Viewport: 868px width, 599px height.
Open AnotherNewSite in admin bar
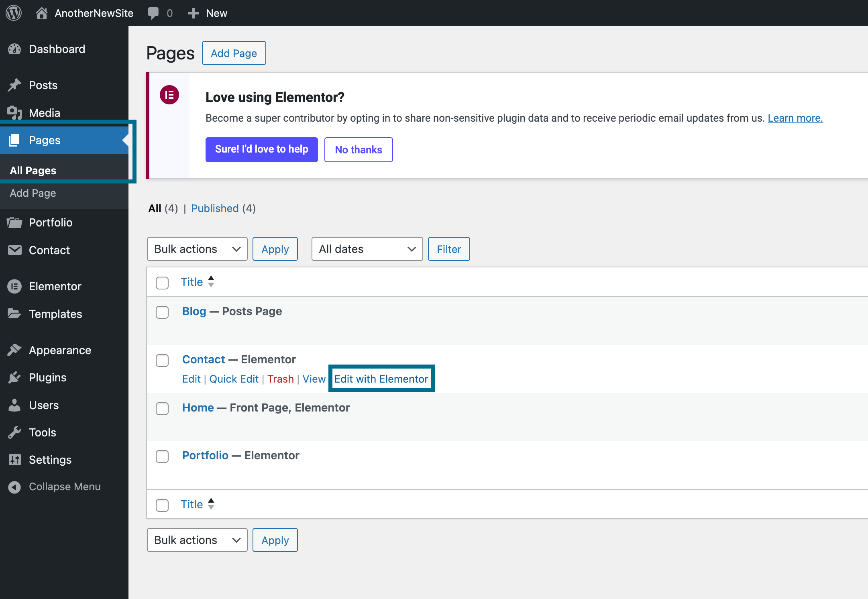[94, 13]
